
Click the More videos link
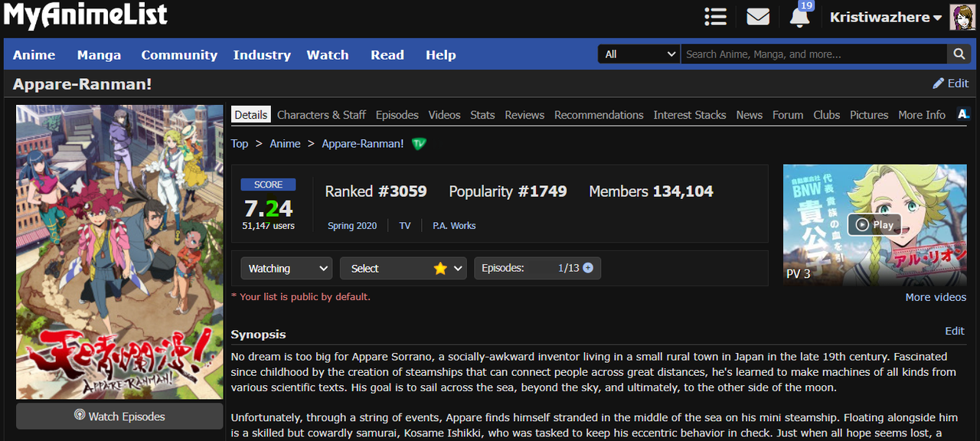point(936,297)
